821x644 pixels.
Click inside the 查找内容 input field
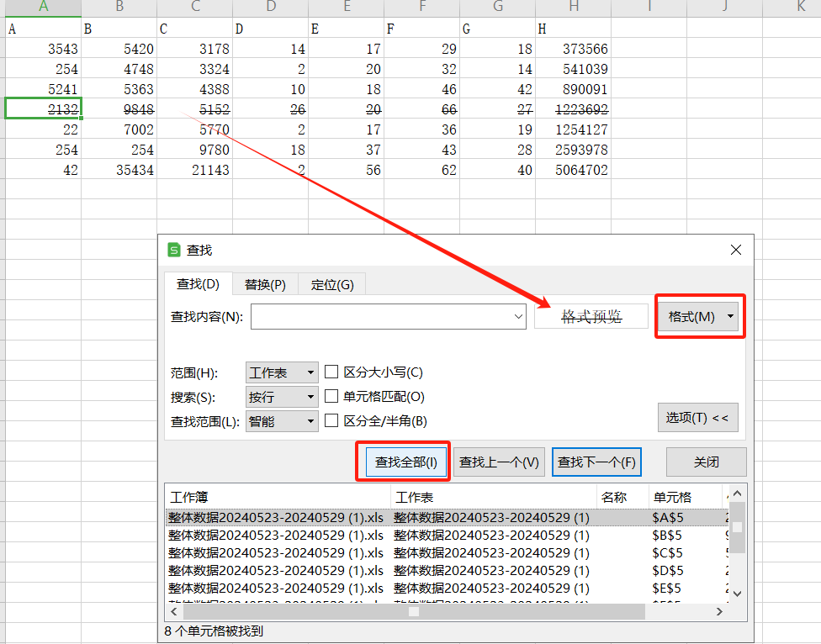click(379, 315)
